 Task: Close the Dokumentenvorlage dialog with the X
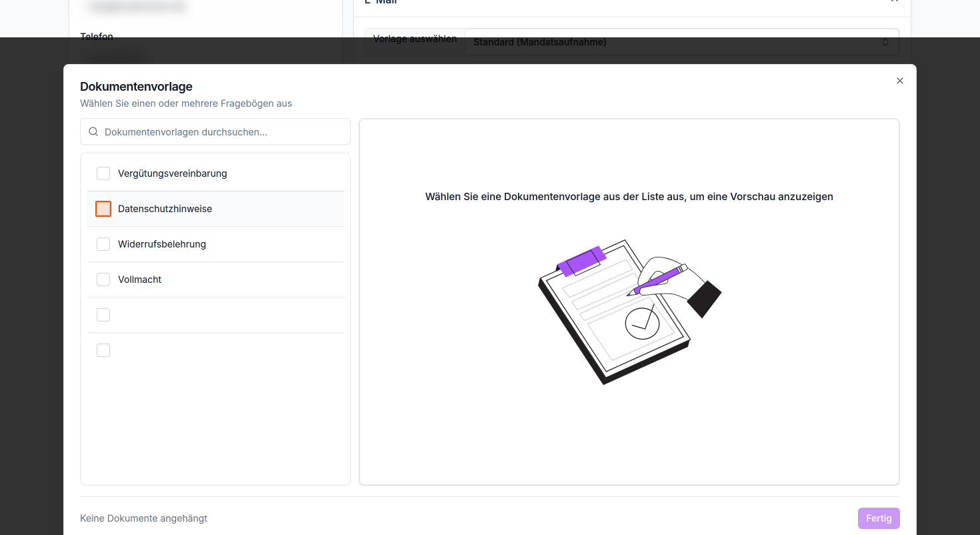[x=900, y=81]
